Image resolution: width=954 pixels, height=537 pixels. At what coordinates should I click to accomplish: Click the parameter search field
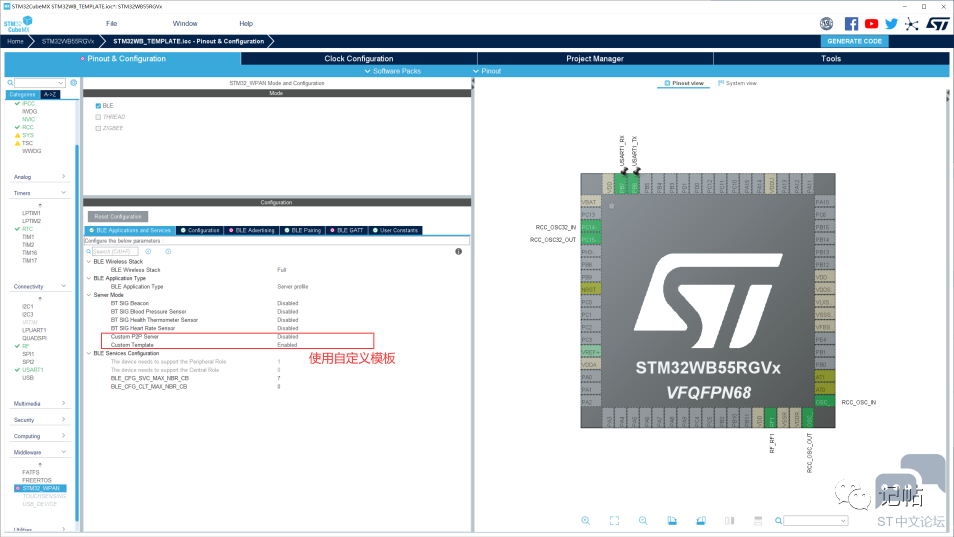[x=114, y=251]
